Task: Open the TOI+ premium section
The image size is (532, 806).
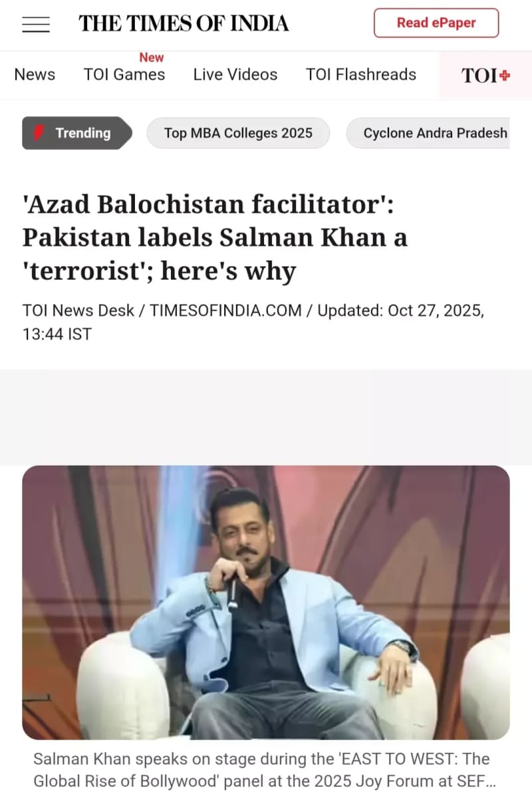Action: [x=485, y=75]
